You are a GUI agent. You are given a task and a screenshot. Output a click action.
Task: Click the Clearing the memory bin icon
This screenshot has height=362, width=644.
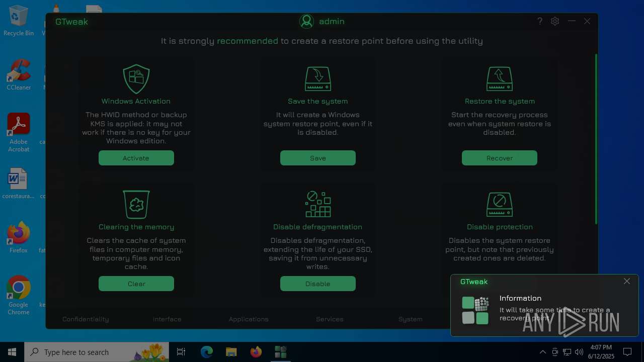coord(136,204)
